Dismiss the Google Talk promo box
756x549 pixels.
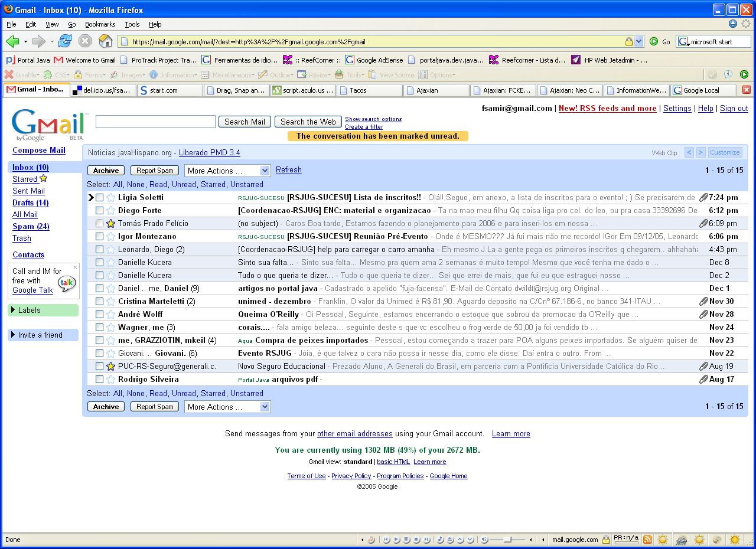pos(75,267)
